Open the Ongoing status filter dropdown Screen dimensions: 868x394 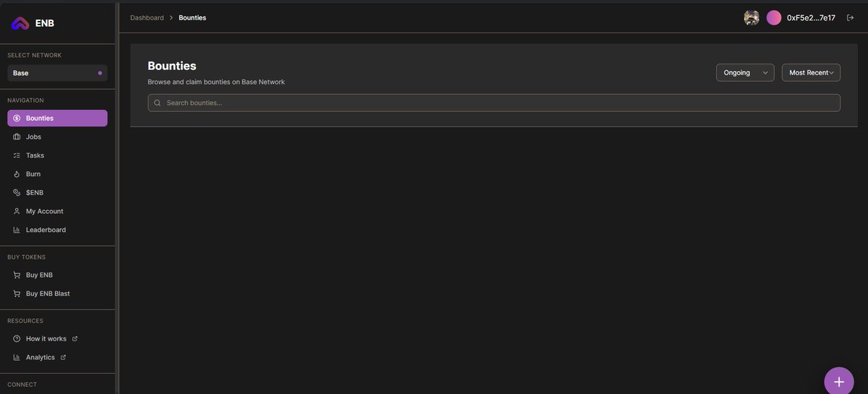(745, 72)
